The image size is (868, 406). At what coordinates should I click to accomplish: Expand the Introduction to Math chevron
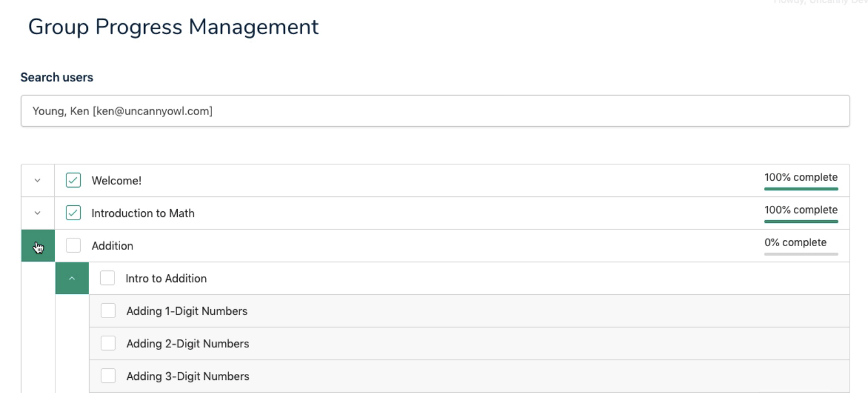coord(38,213)
